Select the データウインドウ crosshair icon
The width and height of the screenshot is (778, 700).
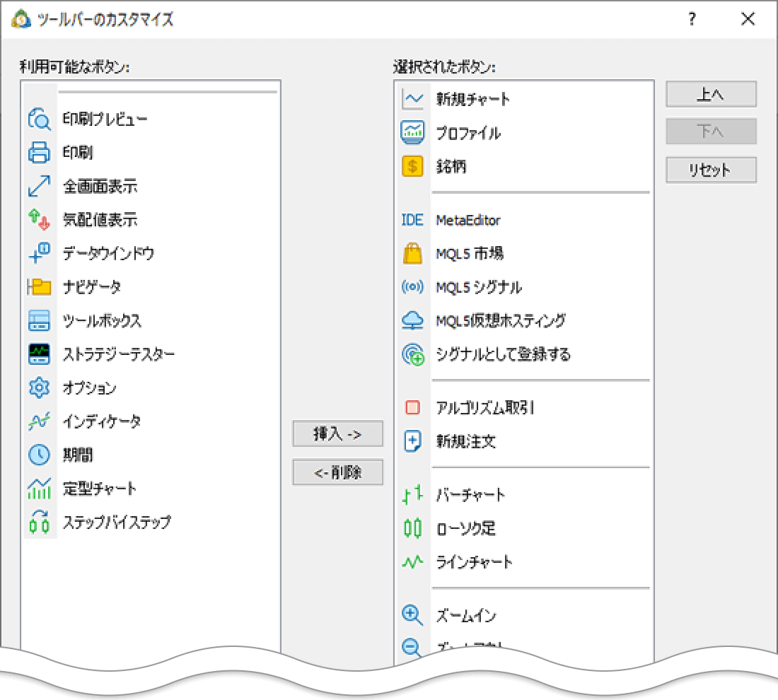coord(39,253)
